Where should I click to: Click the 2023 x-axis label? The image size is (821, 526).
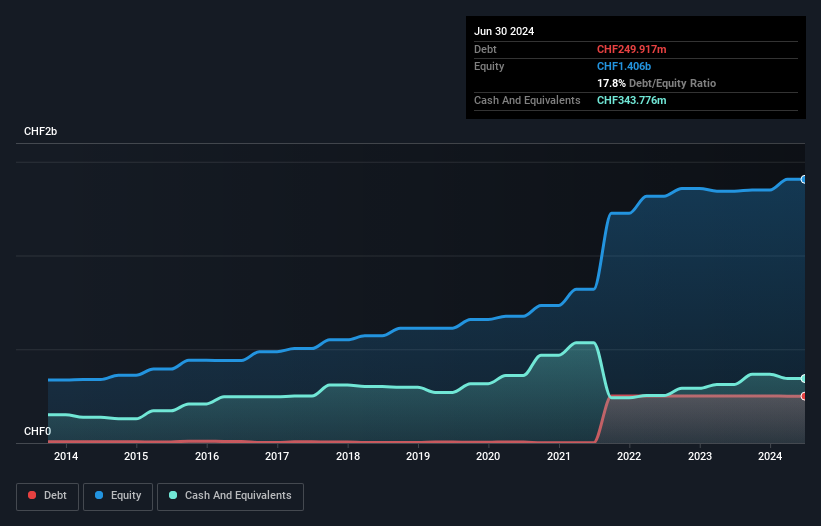click(x=700, y=456)
